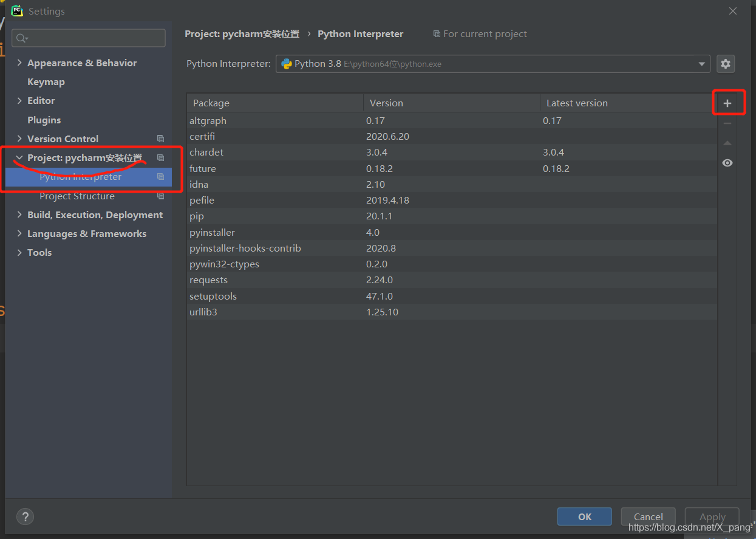
Task: Click the PyCharm logo in title bar
Action: pyautogui.click(x=17, y=10)
